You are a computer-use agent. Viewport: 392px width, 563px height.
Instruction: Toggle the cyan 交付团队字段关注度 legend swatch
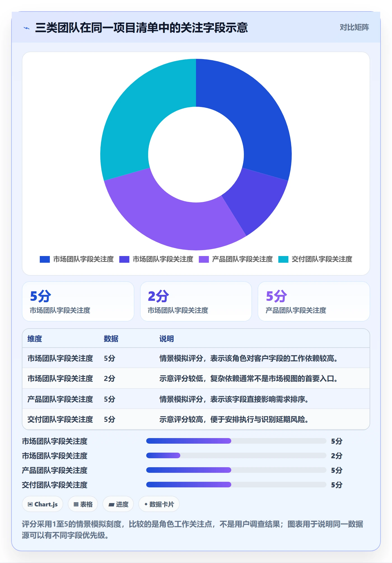click(x=283, y=259)
